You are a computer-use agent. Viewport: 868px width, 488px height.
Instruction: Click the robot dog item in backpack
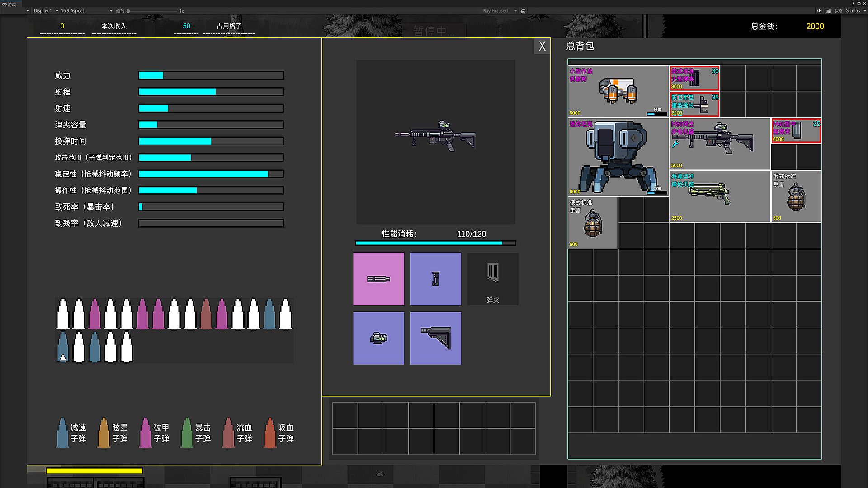click(618, 91)
